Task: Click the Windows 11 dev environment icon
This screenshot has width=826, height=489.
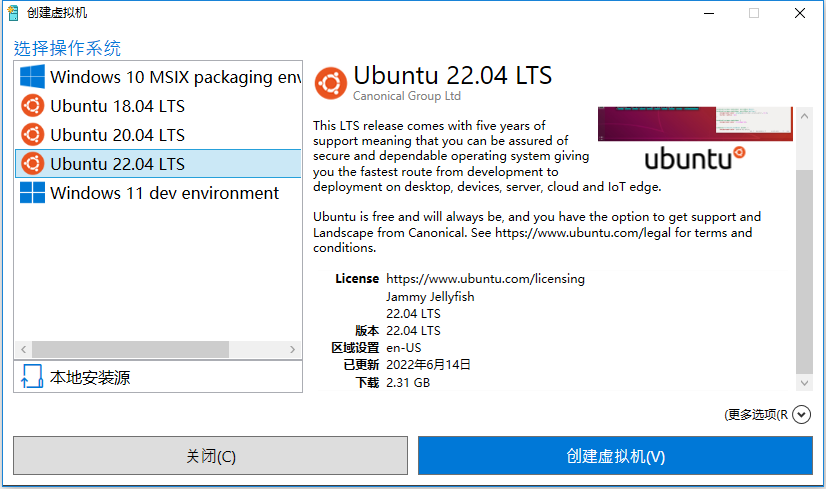Action: point(33,193)
